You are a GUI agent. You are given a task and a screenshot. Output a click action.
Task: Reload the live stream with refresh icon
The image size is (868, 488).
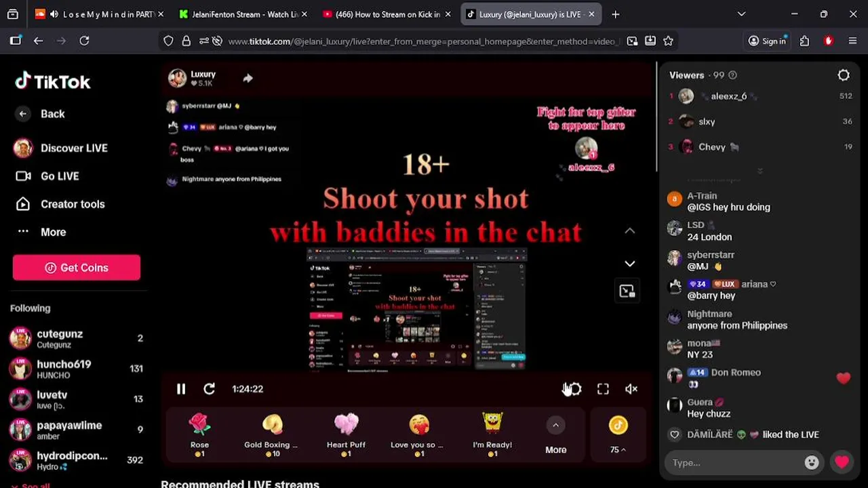coord(209,389)
